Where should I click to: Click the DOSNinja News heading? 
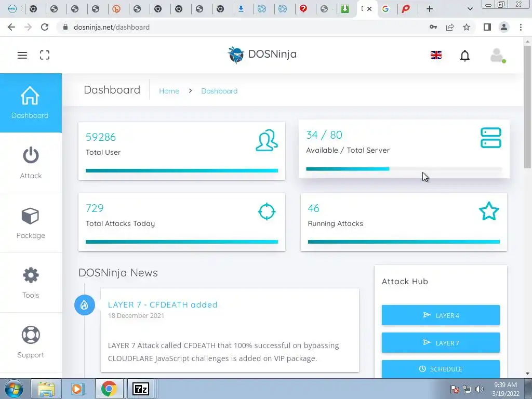118,273
